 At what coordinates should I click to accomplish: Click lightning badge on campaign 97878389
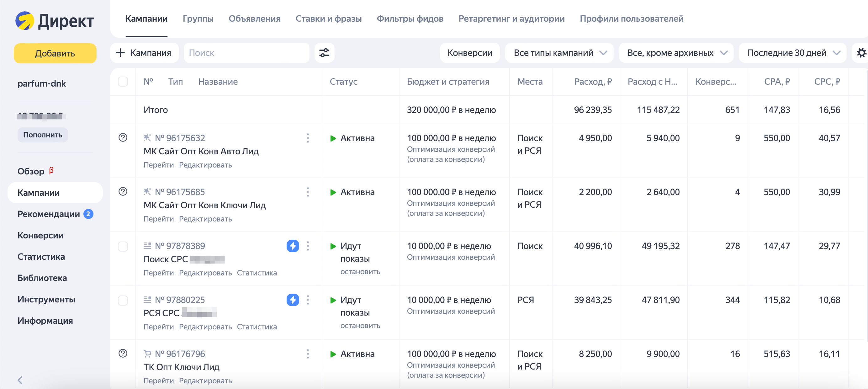click(x=293, y=246)
